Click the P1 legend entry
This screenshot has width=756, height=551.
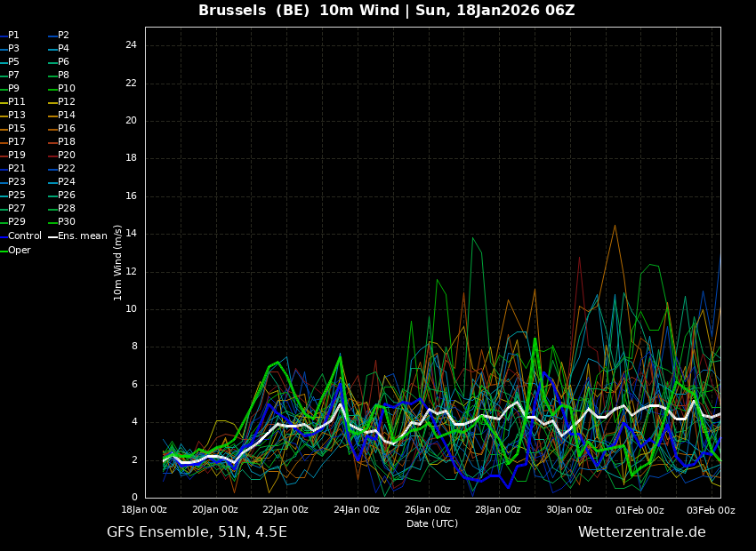[13, 36]
